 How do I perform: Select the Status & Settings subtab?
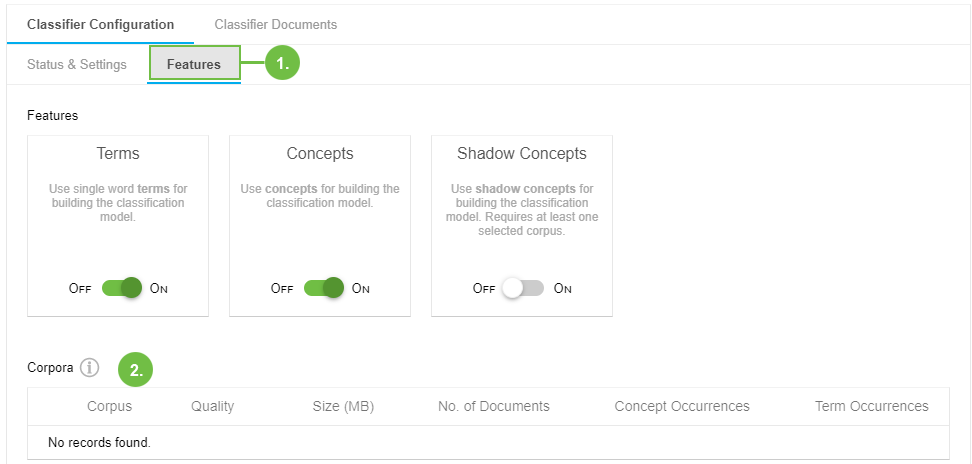click(x=77, y=65)
